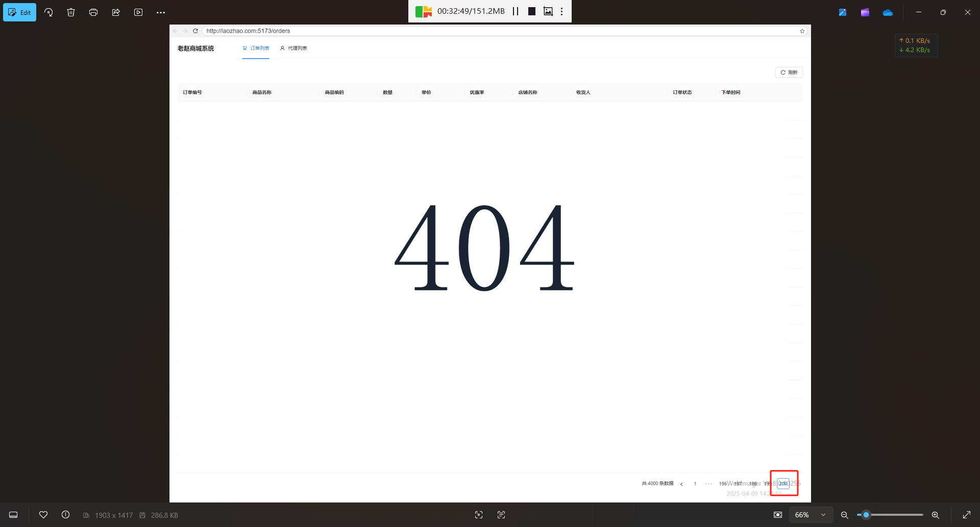Rotate the image with the rotate icon
Viewport: 980px width, 527px height.
click(x=48, y=12)
